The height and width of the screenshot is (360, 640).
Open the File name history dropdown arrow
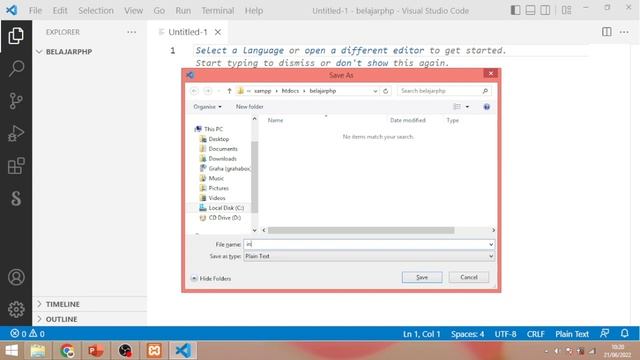(x=491, y=244)
